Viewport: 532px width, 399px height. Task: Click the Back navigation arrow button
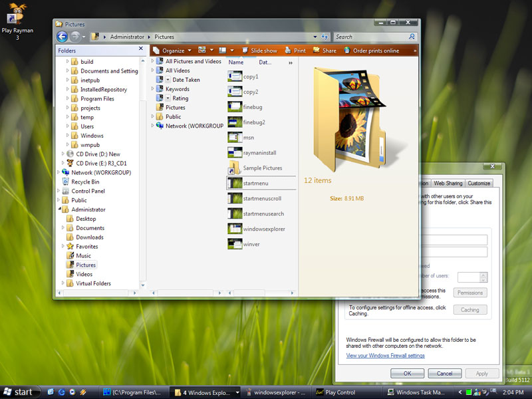pos(63,37)
